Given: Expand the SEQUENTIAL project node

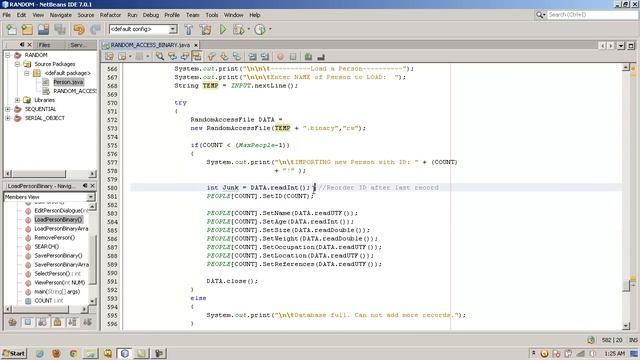Looking at the screenshot, I should (8, 109).
